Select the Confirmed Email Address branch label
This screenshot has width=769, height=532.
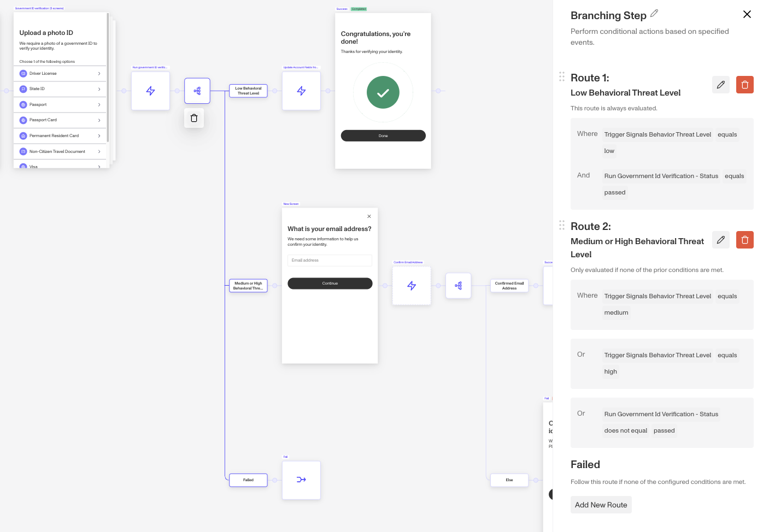pyautogui.click(x=509, y=286)
